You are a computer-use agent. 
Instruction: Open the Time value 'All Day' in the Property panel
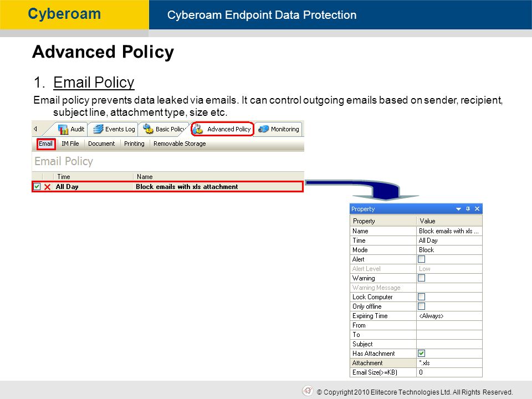(449, 241)
